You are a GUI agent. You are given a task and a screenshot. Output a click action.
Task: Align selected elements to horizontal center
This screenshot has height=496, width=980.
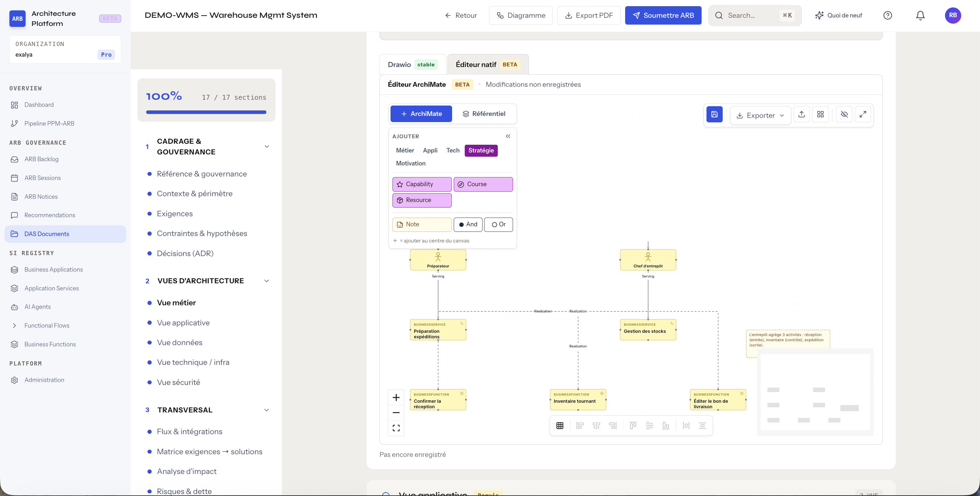pyautogui.click(x=596, y=426)
